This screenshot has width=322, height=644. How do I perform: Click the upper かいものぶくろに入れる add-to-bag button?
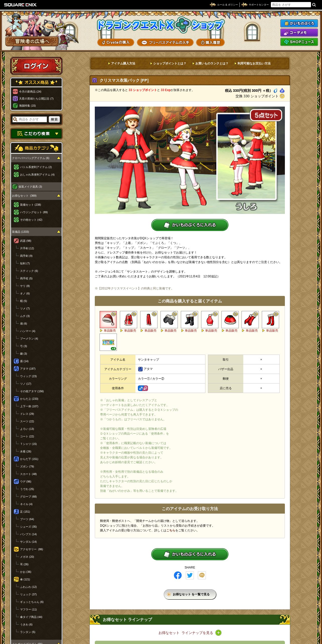[x=190, y=225]
